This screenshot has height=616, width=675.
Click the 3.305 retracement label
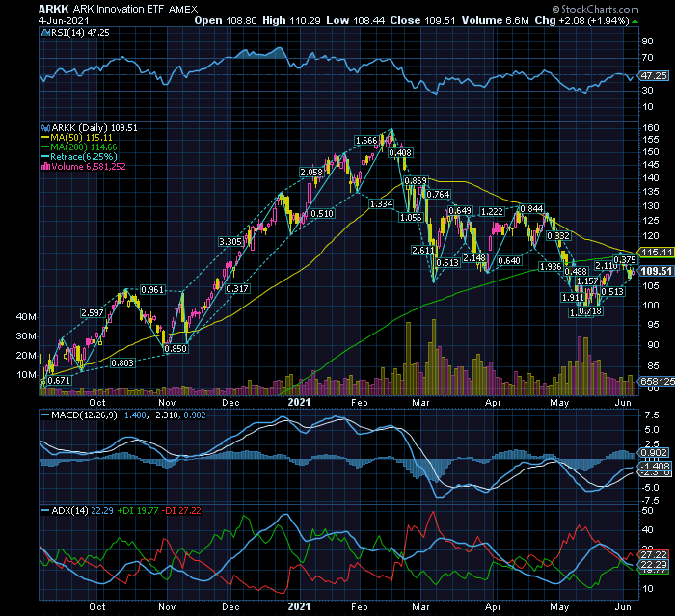point(230,242)
